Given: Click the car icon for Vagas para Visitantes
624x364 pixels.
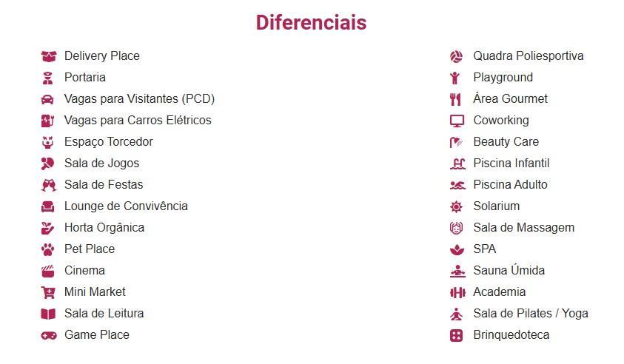Looking at the screenshot, I should [47, 99].
